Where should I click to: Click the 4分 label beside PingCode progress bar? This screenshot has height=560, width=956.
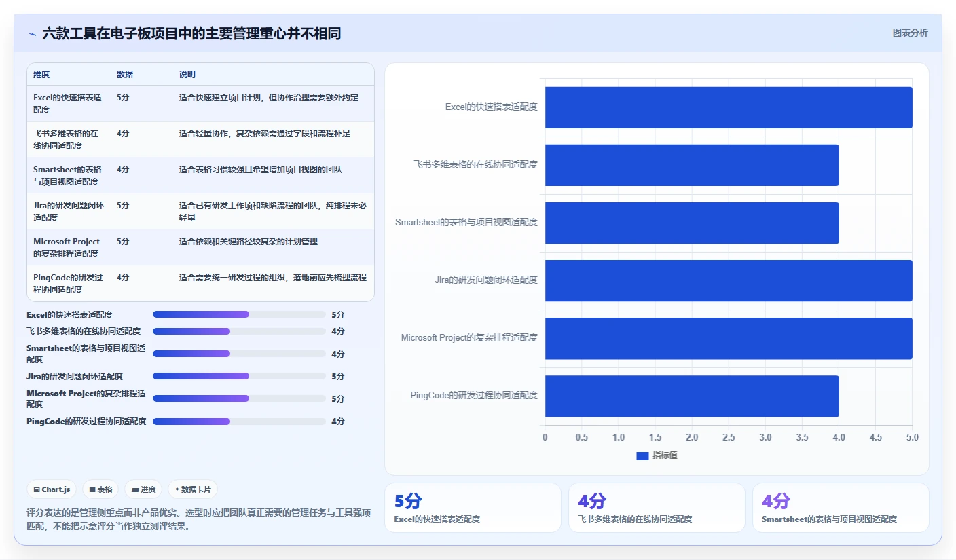tap(338, 422)
